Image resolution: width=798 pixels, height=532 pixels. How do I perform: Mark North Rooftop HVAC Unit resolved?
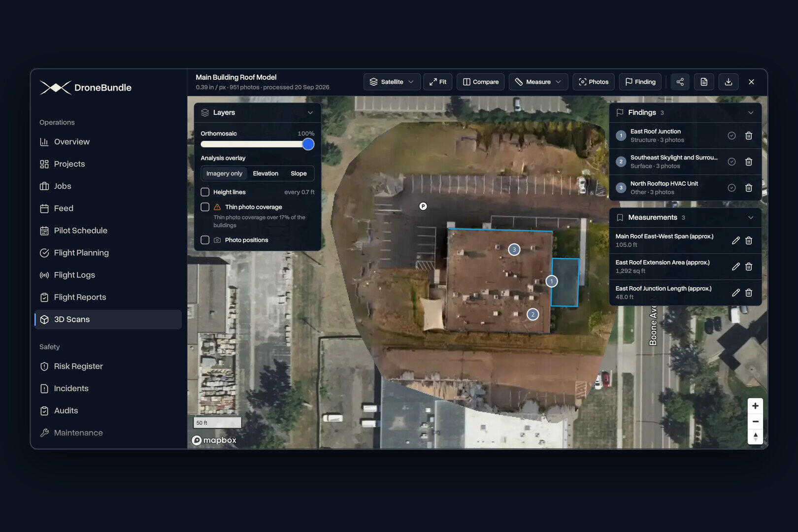coord(731,188)
